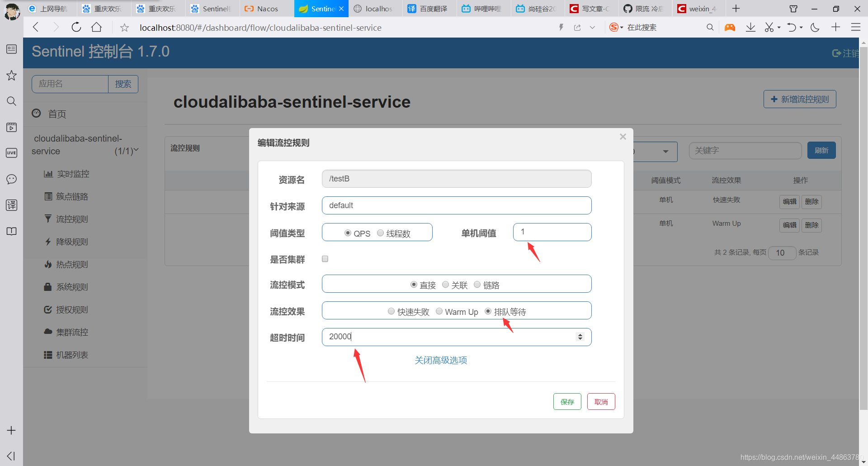
Task: Open new browser tab with plus
Action: click(736, 9)
